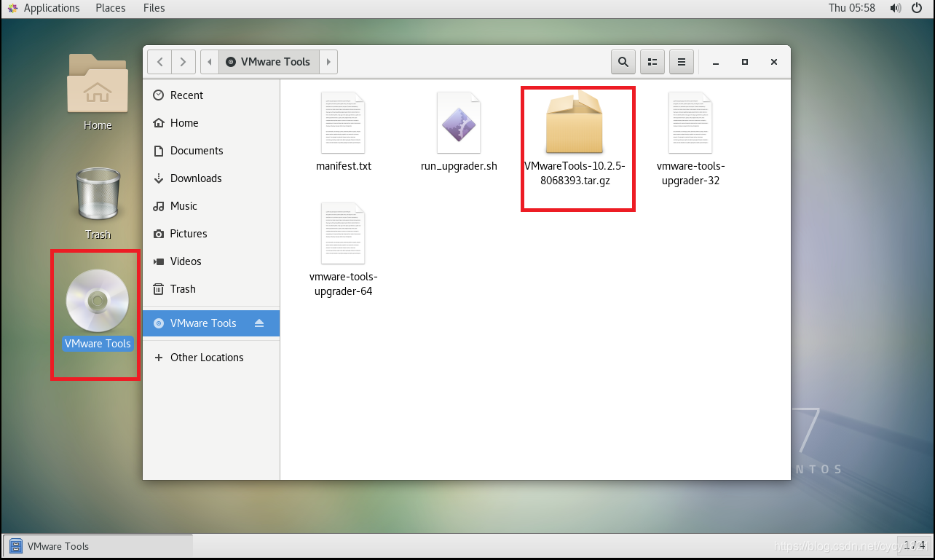Open Trash in the sidebar
935x560 pixels.
[x=211, y=289]
